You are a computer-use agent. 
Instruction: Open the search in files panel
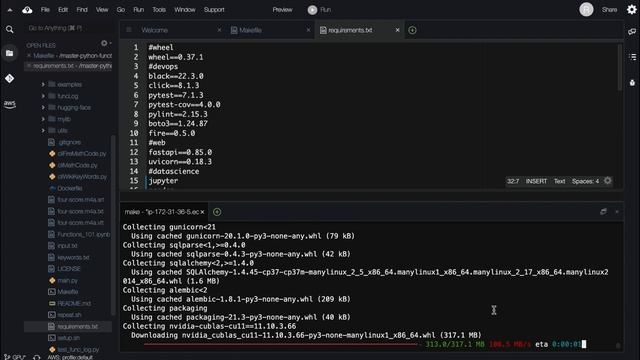click(x=10, y=29)
